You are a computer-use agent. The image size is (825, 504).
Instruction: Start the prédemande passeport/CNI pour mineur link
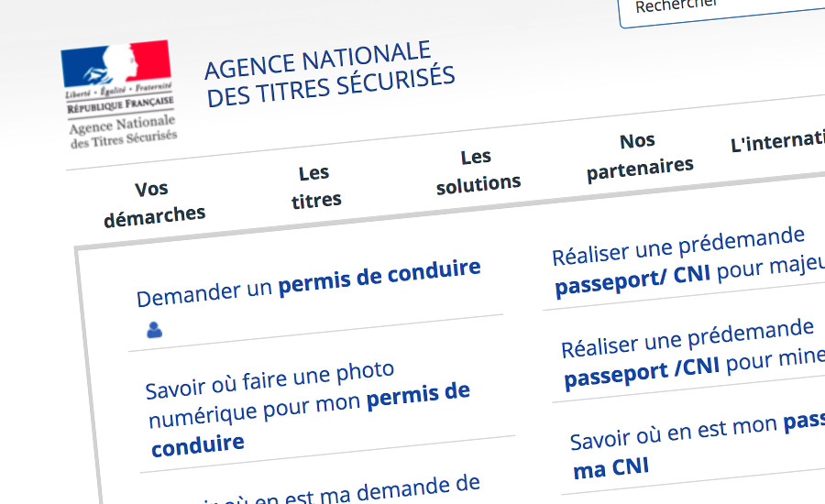coord(694,354)
